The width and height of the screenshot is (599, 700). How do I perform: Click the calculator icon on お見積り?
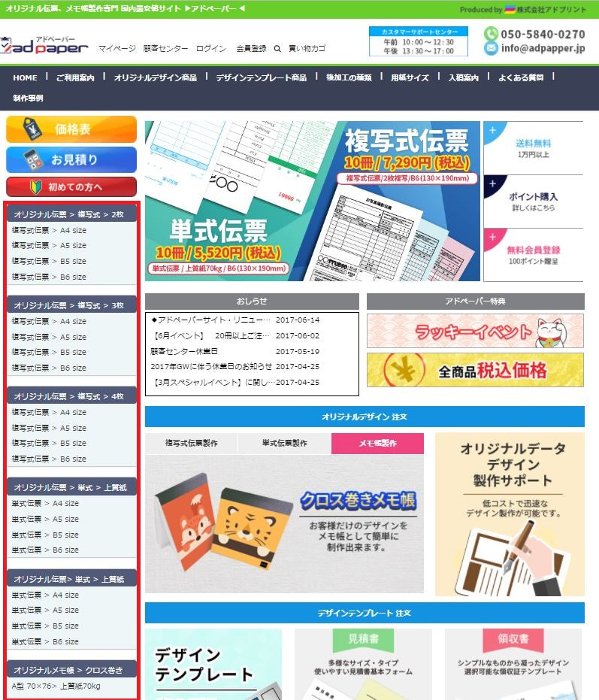tap(32, 159)
